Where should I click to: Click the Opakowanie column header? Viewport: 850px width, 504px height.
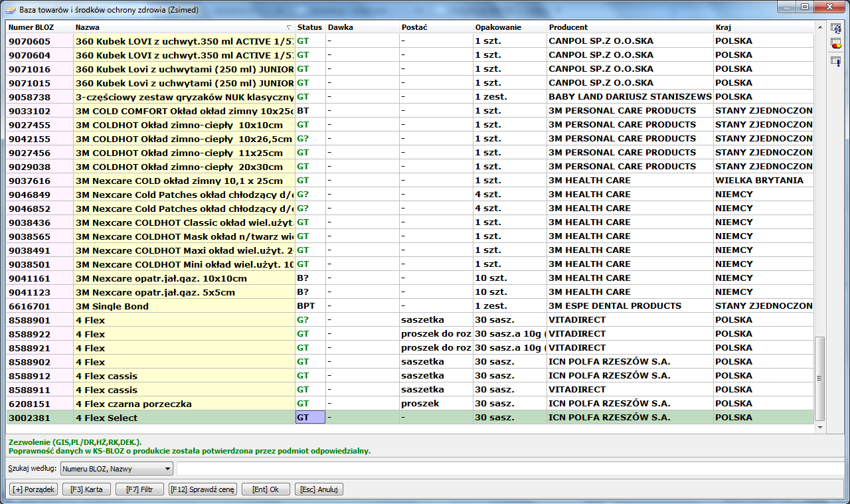[510, 27]
